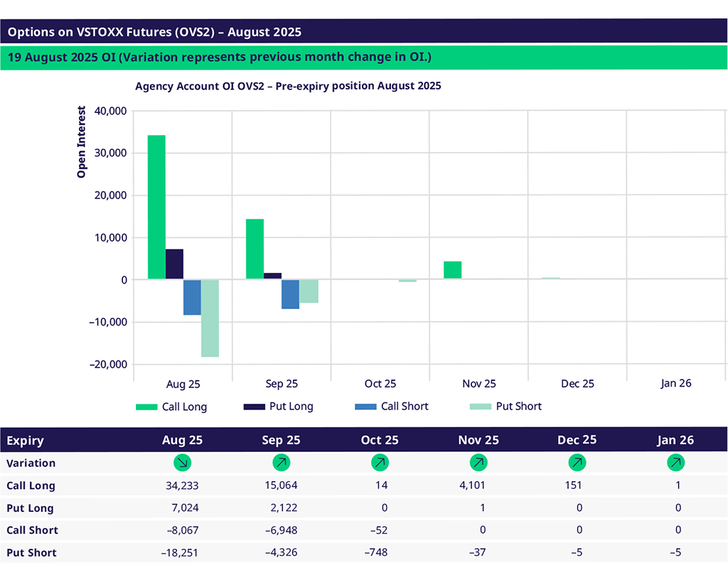Image resolution: width=728 pixels, height=580 pixels.
Task: Click the Nov 25 variation arrow icon
Action: coord(478,463)
